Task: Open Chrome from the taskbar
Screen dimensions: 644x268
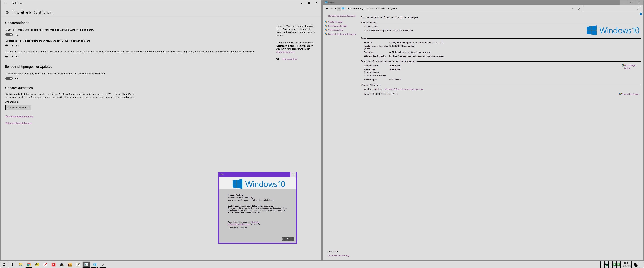Action: tap(29, 264)
